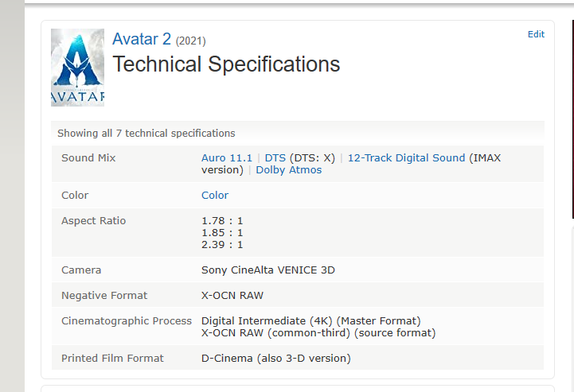Open the 12-Track Digital Sound link

coord(406,158)
